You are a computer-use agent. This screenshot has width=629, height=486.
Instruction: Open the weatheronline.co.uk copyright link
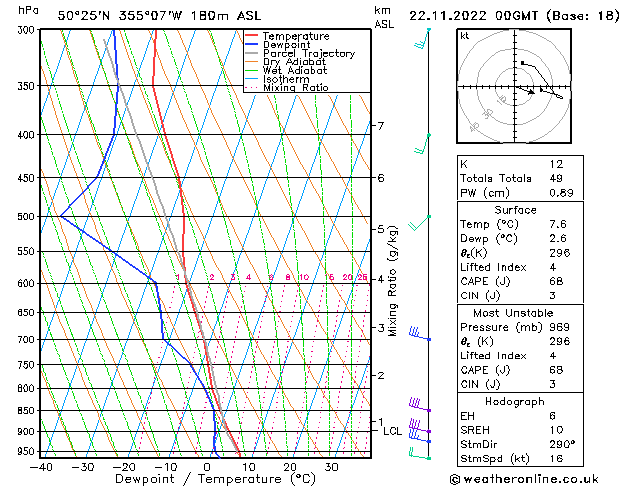coord(536,478)
